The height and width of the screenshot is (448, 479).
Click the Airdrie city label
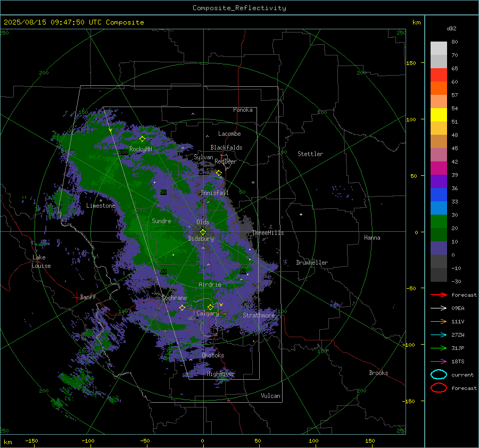pyautogui.click(x=210, y=284)
